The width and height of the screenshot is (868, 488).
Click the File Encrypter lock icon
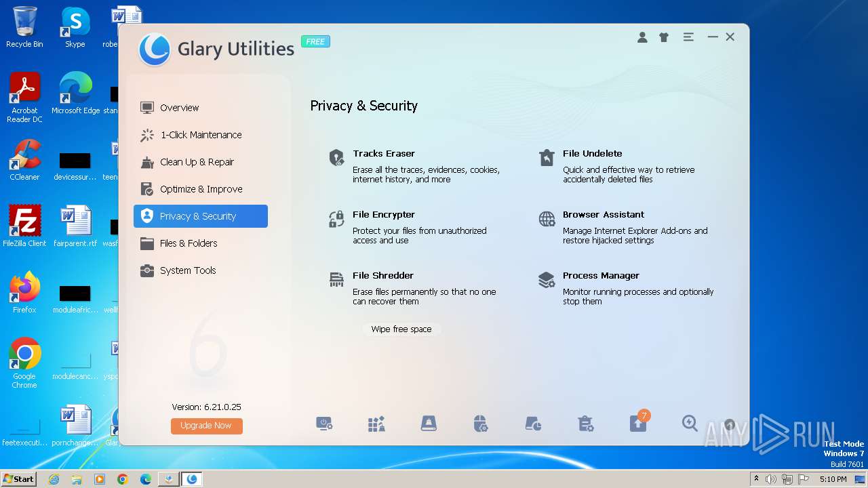click(x=336, y=219)
